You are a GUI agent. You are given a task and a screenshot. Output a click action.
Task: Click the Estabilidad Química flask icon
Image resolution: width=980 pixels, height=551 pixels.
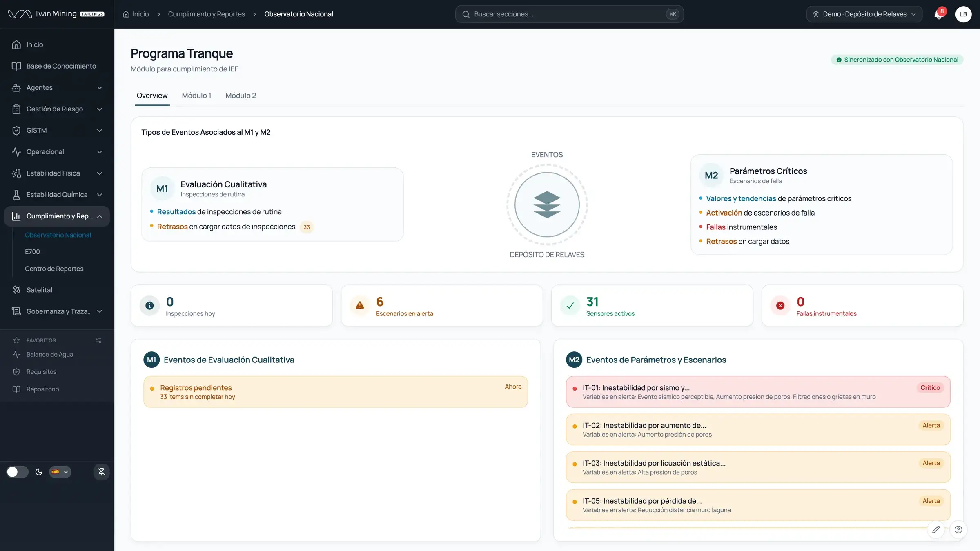pyautogui.click(x=16, y=195)
